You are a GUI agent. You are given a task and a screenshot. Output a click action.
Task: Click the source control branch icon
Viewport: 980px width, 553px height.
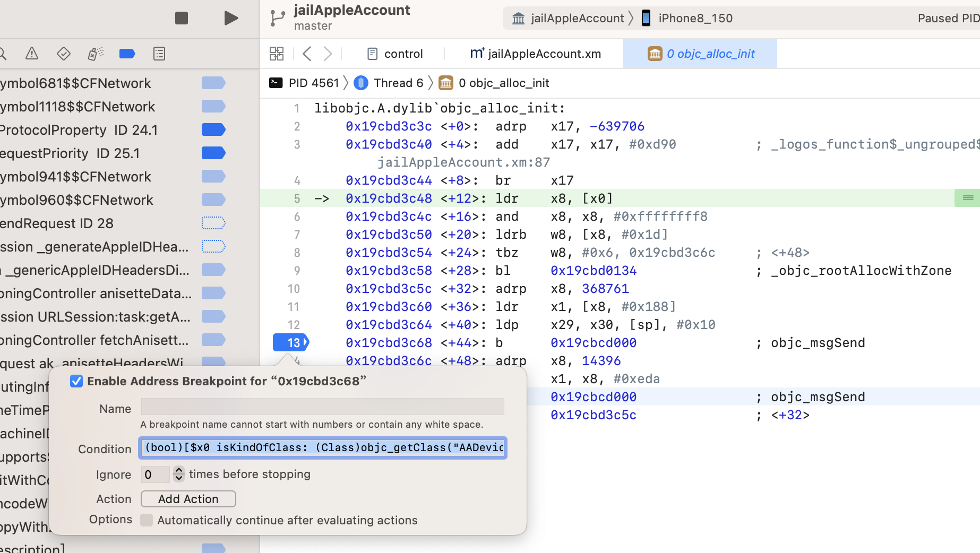[277, 18]
